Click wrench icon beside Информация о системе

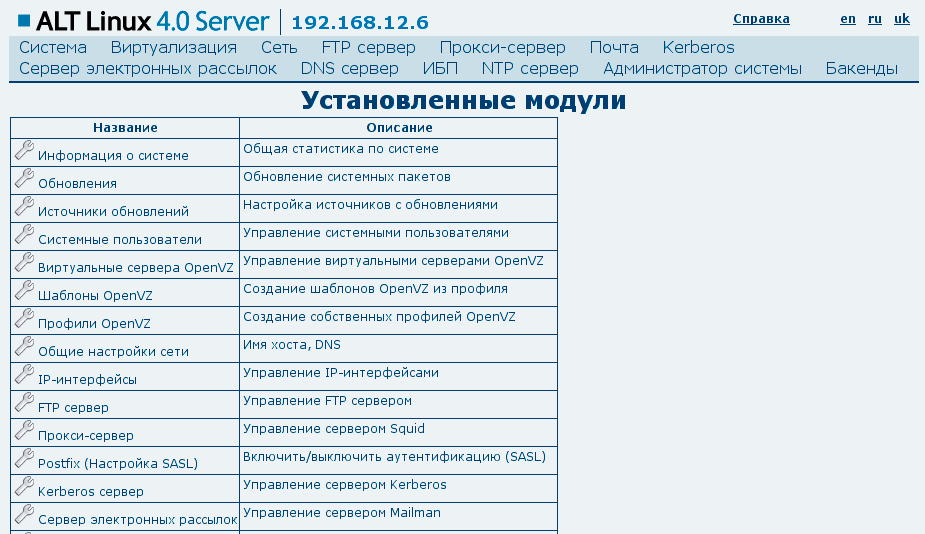[x=24, y=150]
